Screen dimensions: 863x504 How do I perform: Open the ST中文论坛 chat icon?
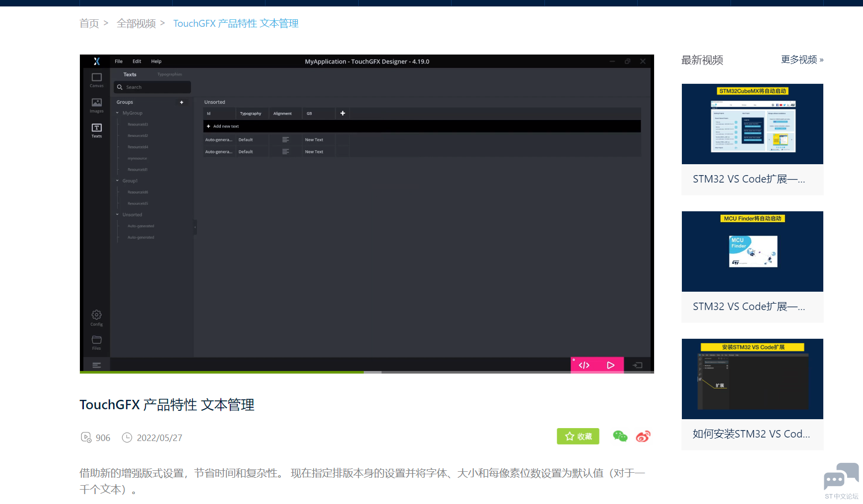842,476
